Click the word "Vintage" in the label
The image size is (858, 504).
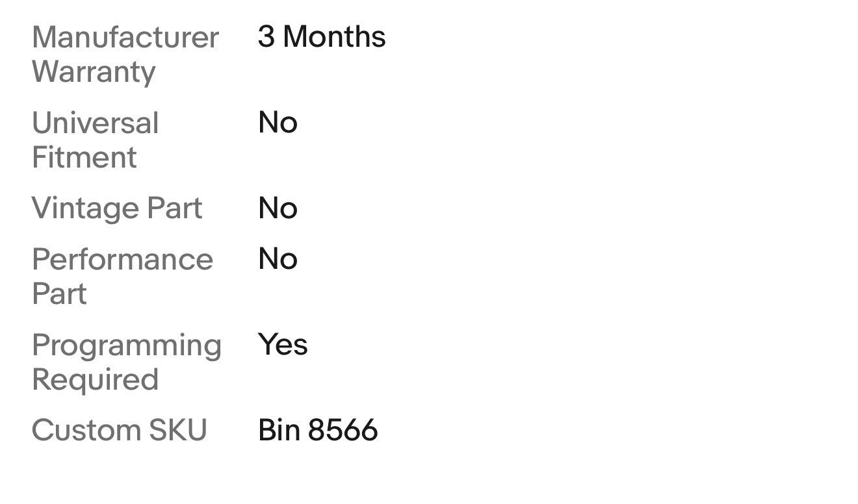(85, 208)
